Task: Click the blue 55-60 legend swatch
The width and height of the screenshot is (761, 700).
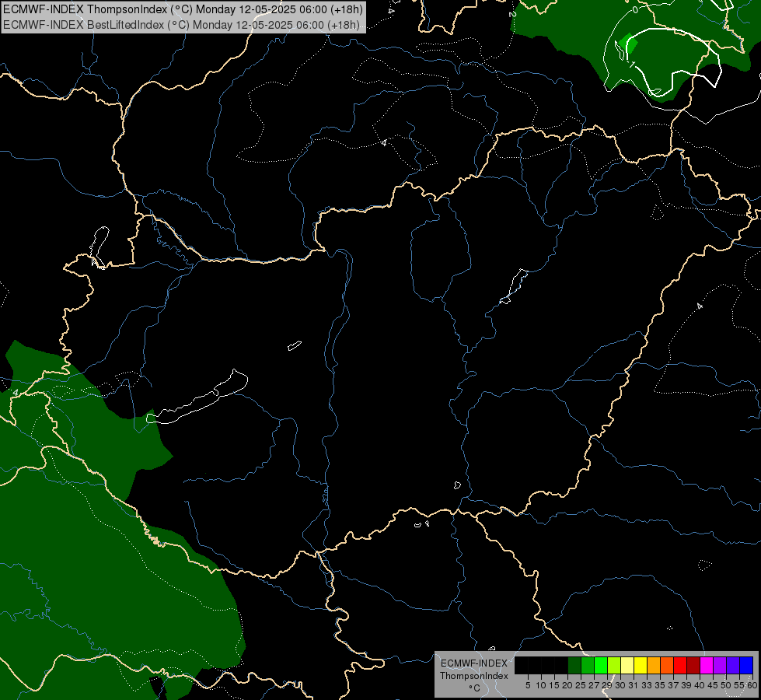Action: [x=746, y=665]
